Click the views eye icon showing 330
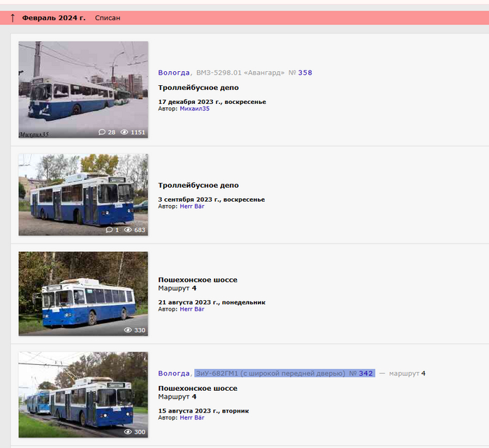Screen dimensions: 489x448 [128, 330]
